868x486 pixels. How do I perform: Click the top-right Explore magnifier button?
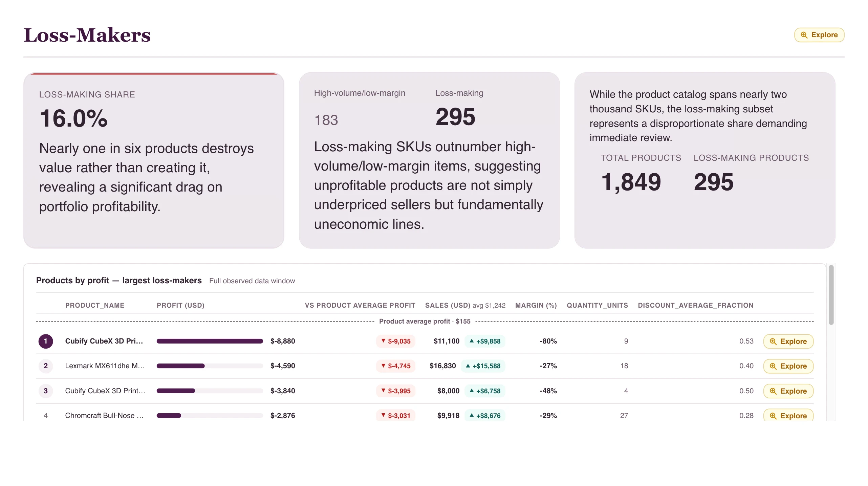pos(819,35)
